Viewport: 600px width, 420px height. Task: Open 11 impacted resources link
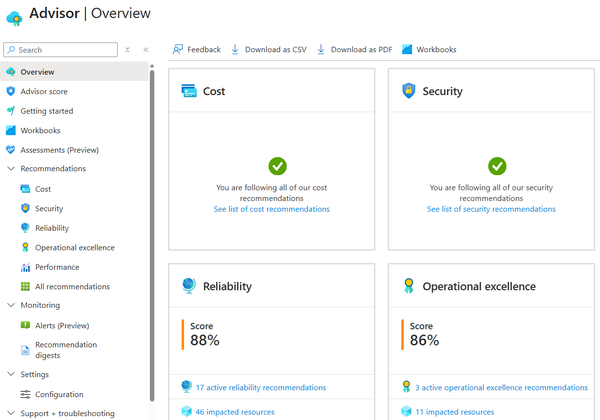coord(455,412)
